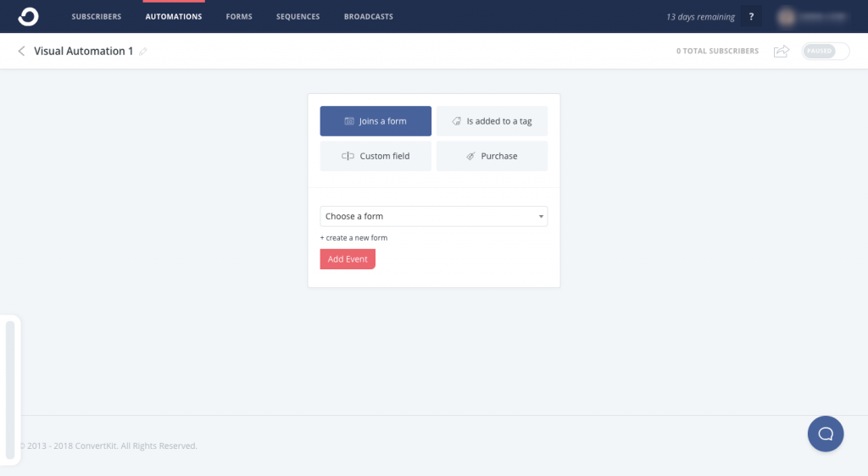Open the Broadcasts tab
The height and width of the screenshot is (476, 868).
368,17
